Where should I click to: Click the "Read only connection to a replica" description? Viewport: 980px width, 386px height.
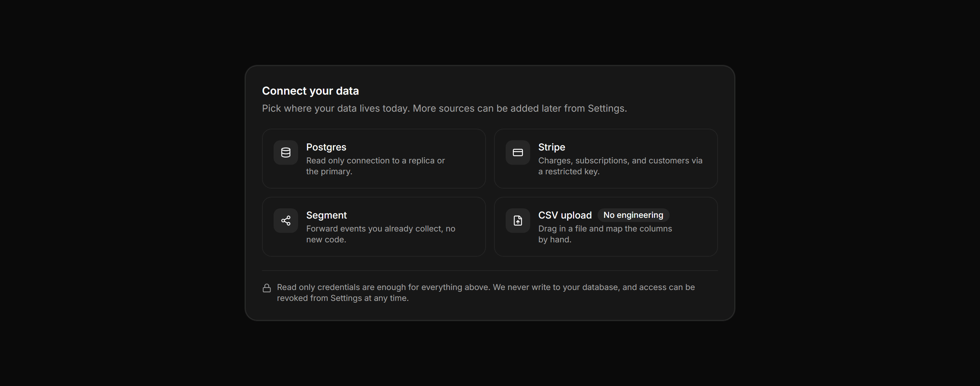[375, 166]
